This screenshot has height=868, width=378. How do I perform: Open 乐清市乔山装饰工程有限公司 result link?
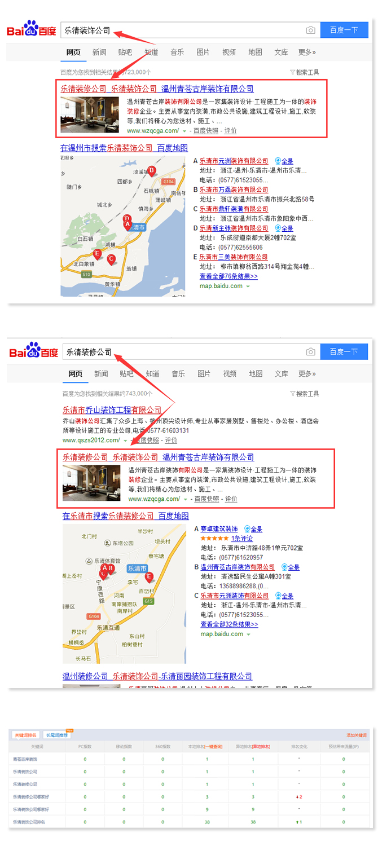(112, 410)
